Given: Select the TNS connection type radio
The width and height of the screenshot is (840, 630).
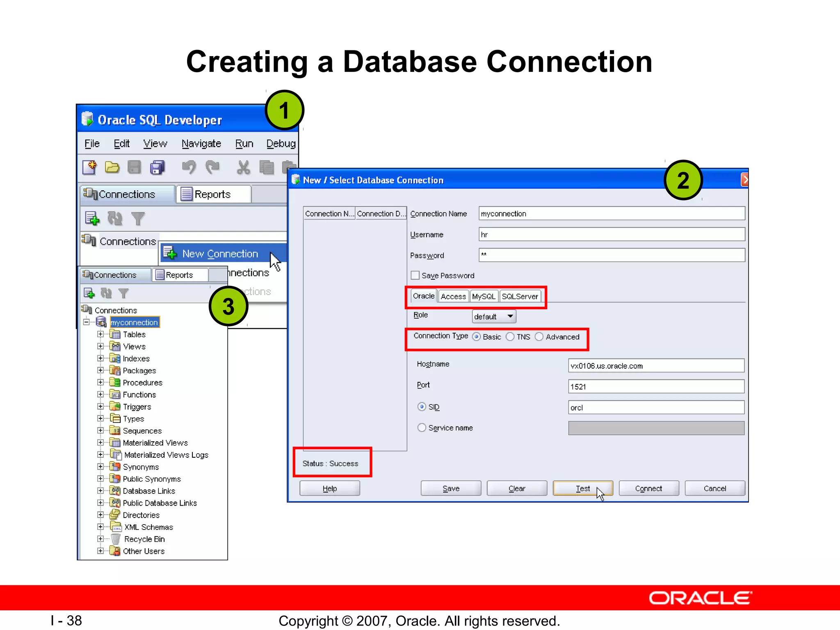Looking at the screenshot, I should coord(510,337).
